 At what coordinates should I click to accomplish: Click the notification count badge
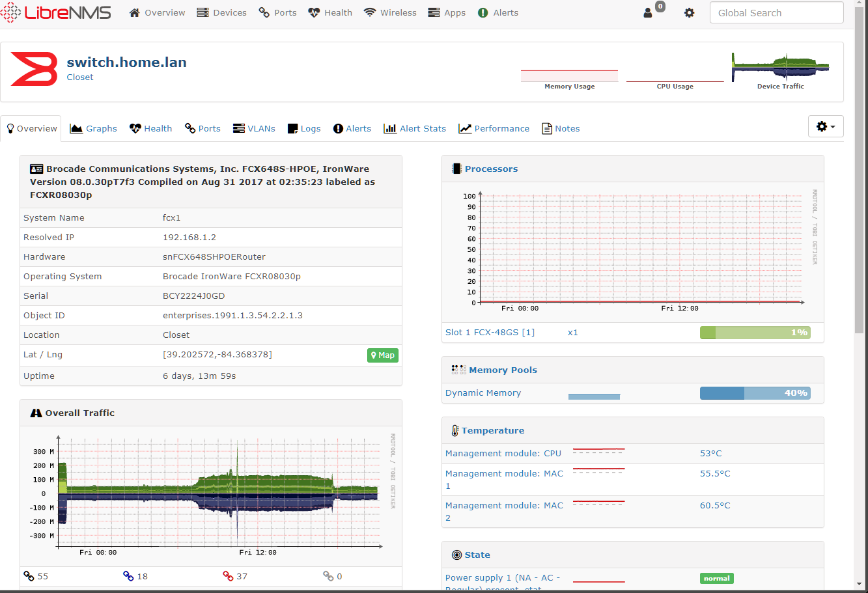point(660,7)
